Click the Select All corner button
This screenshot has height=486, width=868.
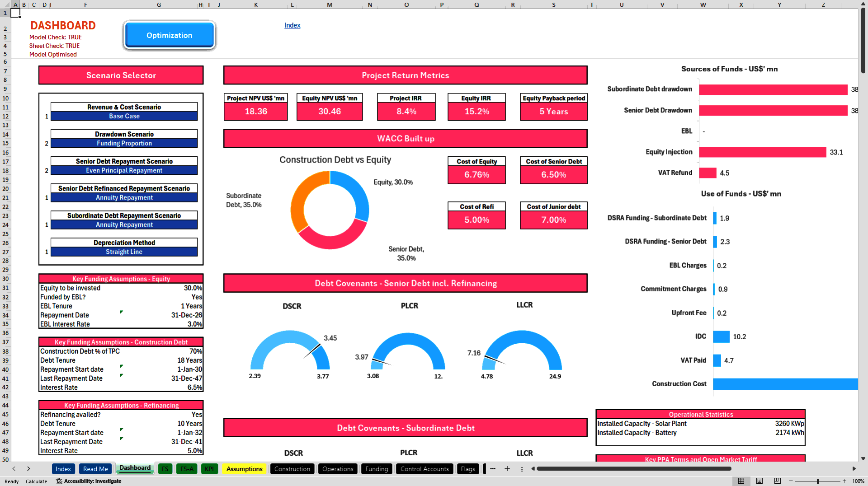tap(5, 5)
